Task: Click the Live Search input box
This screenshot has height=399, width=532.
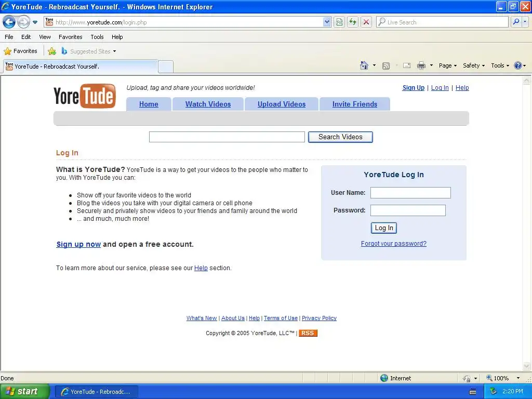Action: pyautogui.click(x=442, y=22)
